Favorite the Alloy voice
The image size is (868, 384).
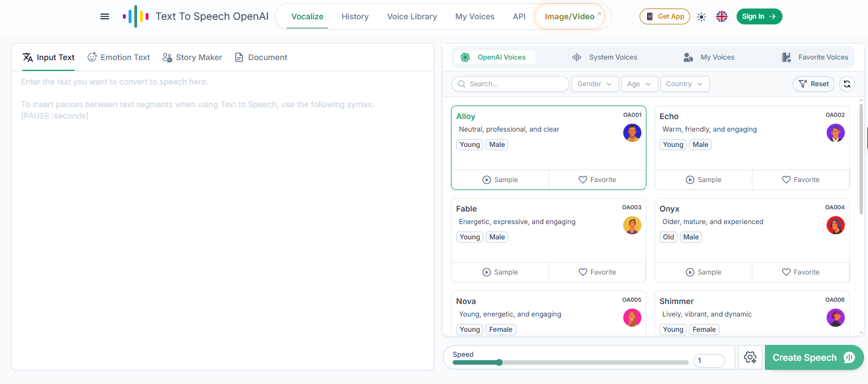pos(597,180)
